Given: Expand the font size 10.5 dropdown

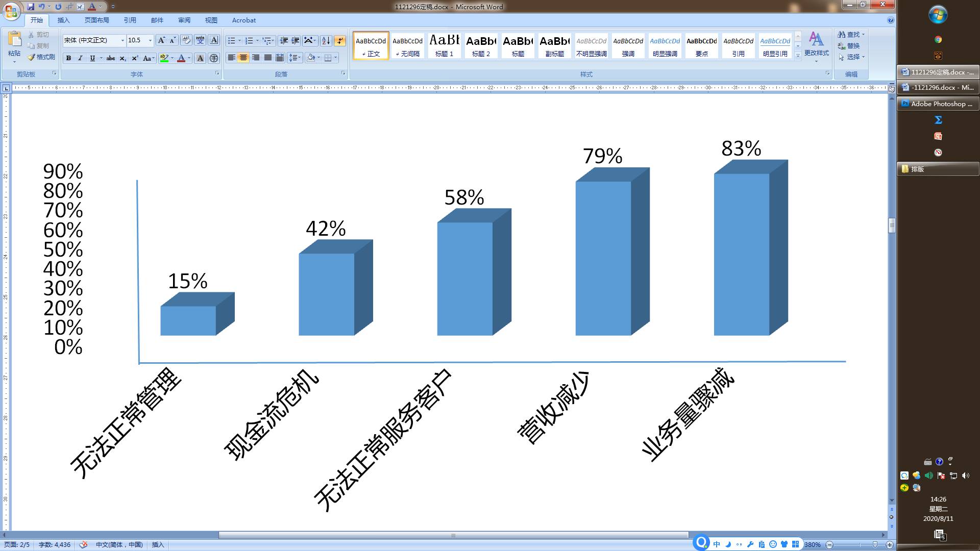Looking at the screenshot, I should pyautogui.click(x=150, y=40).
